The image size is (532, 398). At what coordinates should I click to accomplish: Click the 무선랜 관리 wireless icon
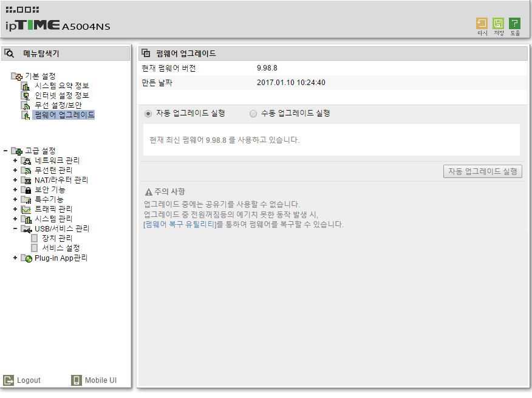pyautogui.click(x=26, y=171)
